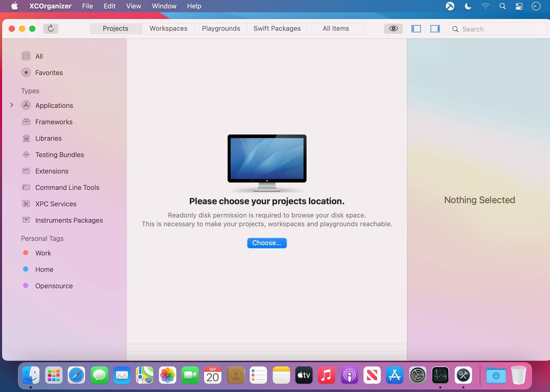Expand the Applications disclosure chevron
Viewport: 550px width, 392px height.
[12, 105]
